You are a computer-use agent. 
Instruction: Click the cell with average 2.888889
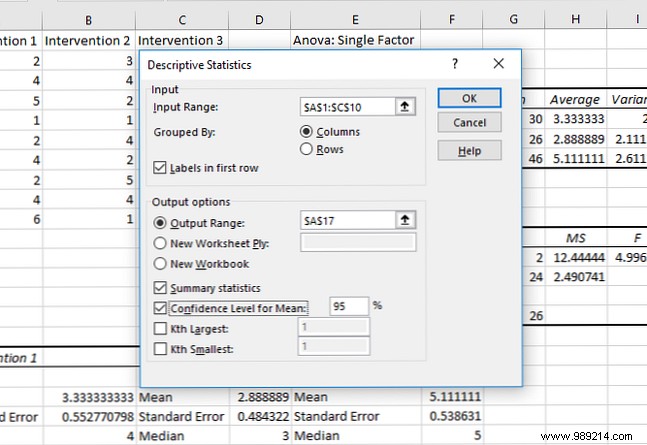point(576,139)
